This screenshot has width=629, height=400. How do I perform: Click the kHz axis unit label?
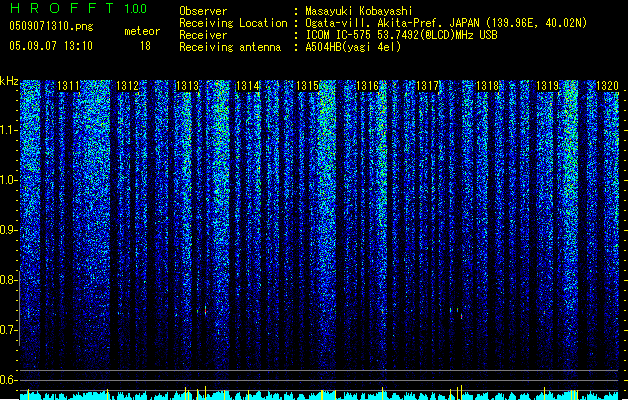pos(9,81)
